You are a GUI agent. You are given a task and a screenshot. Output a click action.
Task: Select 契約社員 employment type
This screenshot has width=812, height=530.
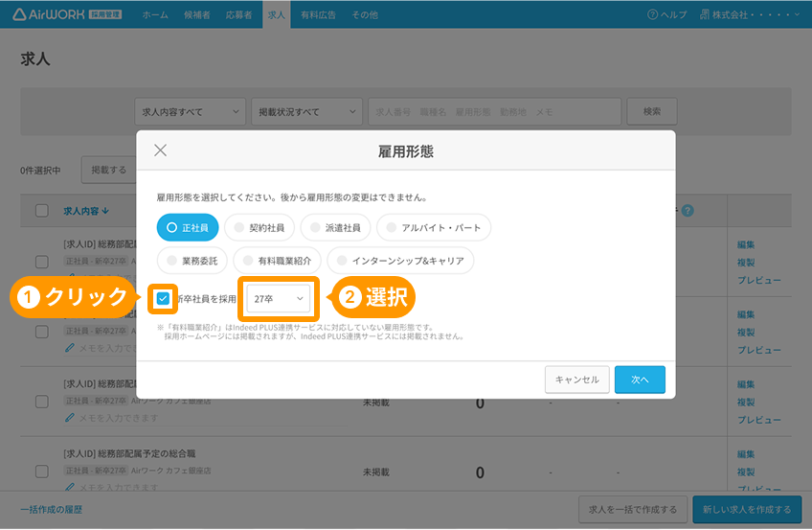[x=259, y=227]
